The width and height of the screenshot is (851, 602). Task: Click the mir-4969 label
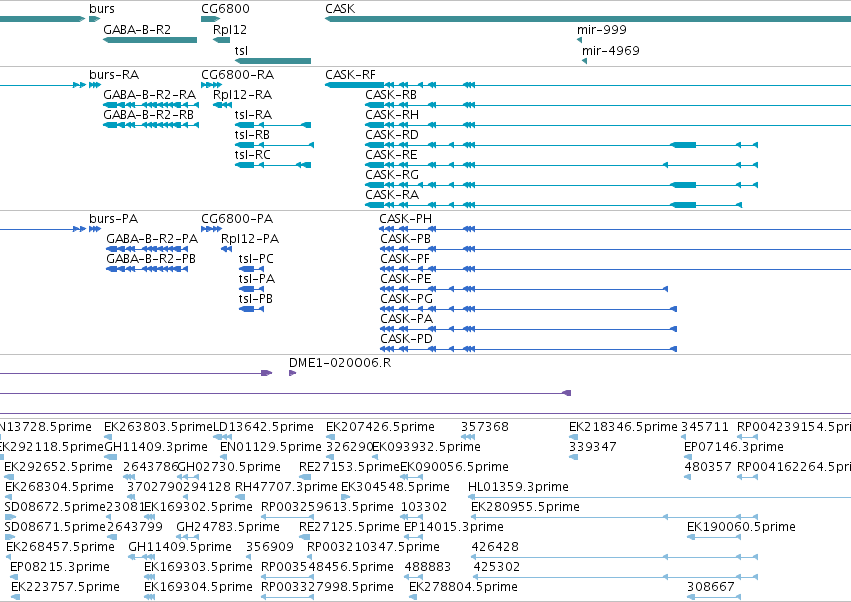click(611, 50)
